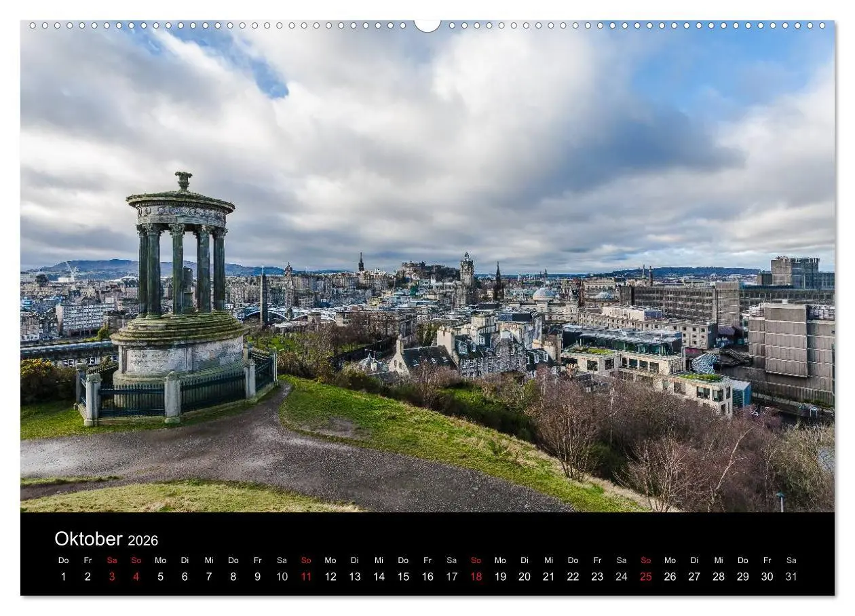Click the month name Oktober
The width and height of the screenshot is (855, 616).
tap(88, 539)
